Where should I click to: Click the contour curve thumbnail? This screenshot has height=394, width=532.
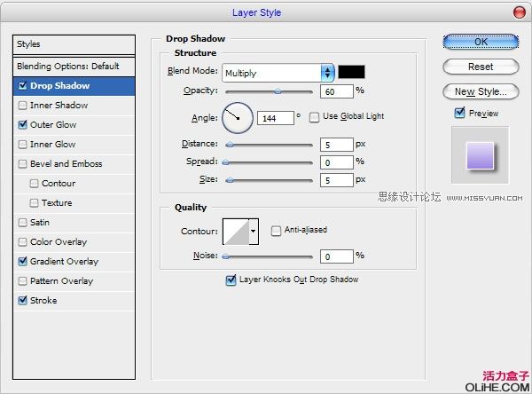click(x=236, y=232)
